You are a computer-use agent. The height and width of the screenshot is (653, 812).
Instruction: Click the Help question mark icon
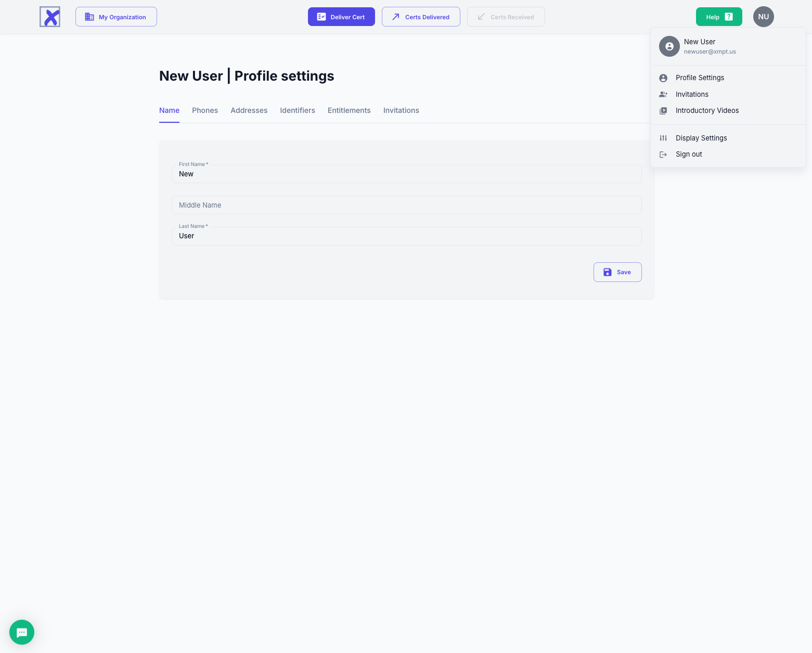tap(728, 17)
